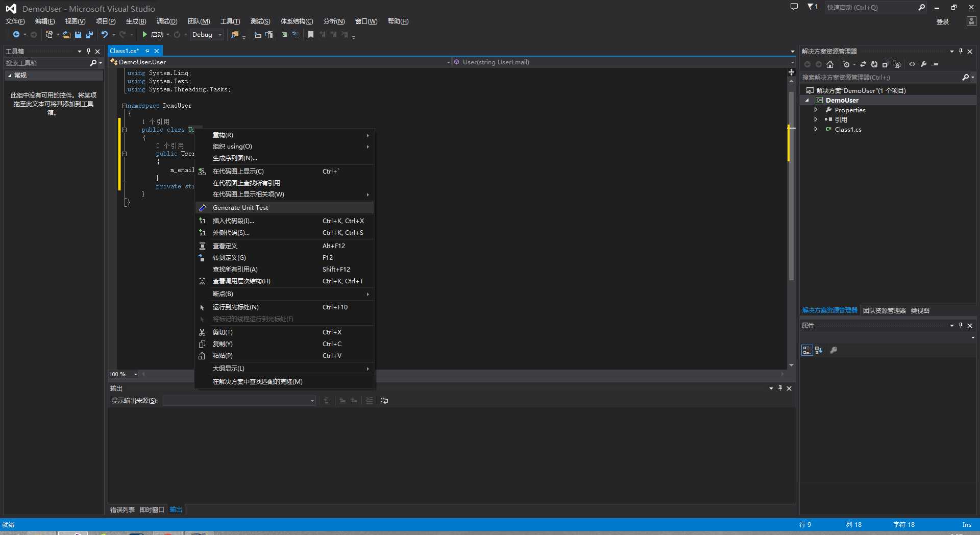Expand the Properties node in the solution tree
Viewport: 980px width, 535px height.
click(816, 110)
